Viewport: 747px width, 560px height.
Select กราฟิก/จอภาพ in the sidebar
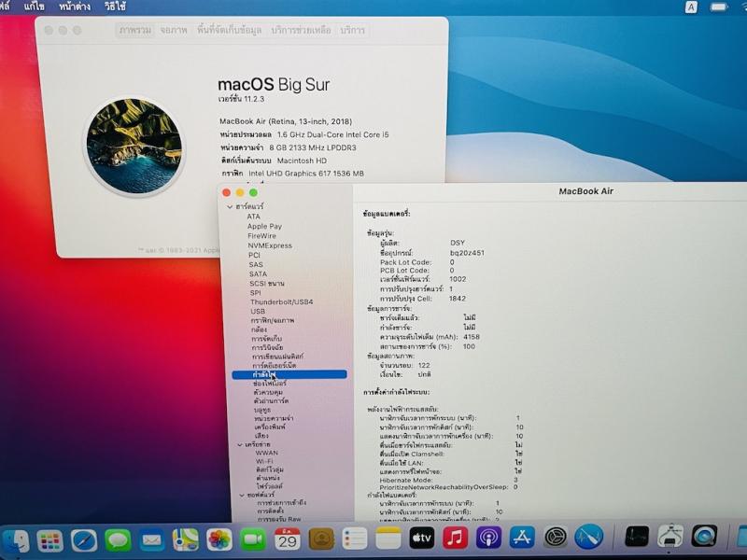pyautogui.click(x=273, y=320)
